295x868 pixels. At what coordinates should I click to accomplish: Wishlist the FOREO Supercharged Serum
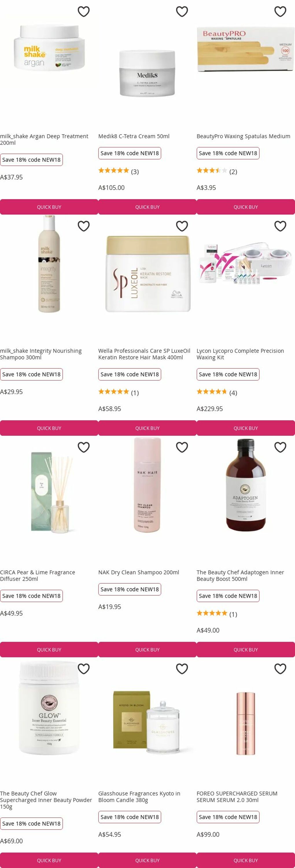pos(280,669)
